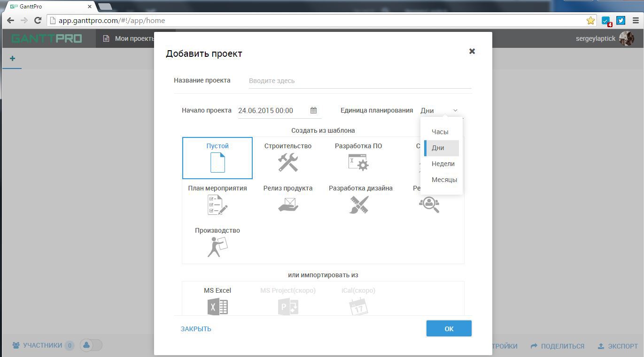
Task: Close the 'Добавить проект' dialog with X
Action: click(x=472, y=51)
